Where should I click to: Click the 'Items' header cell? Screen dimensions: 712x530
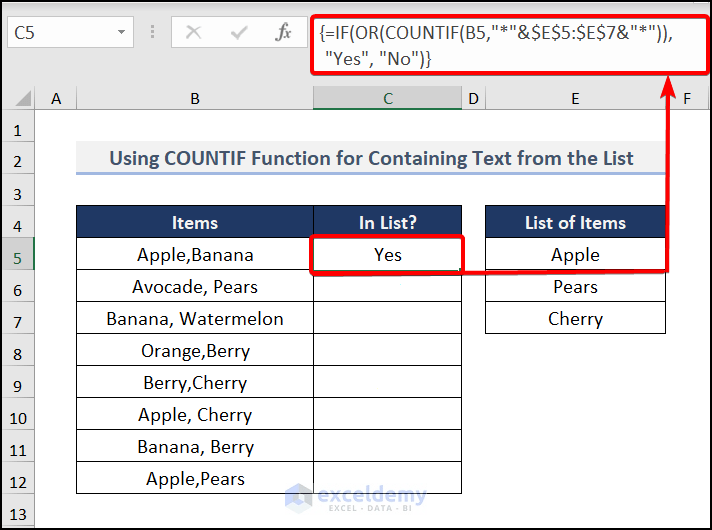[x=195, y=222]
